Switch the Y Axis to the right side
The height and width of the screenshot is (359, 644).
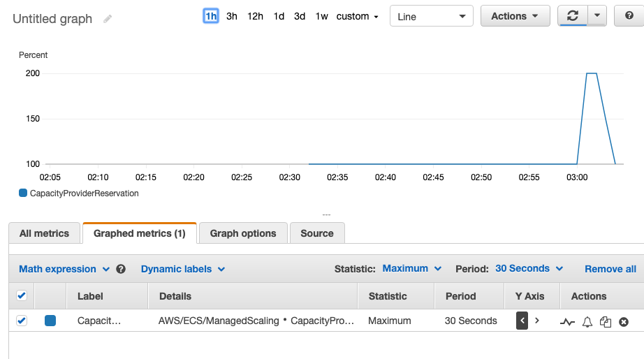[536, 321]
